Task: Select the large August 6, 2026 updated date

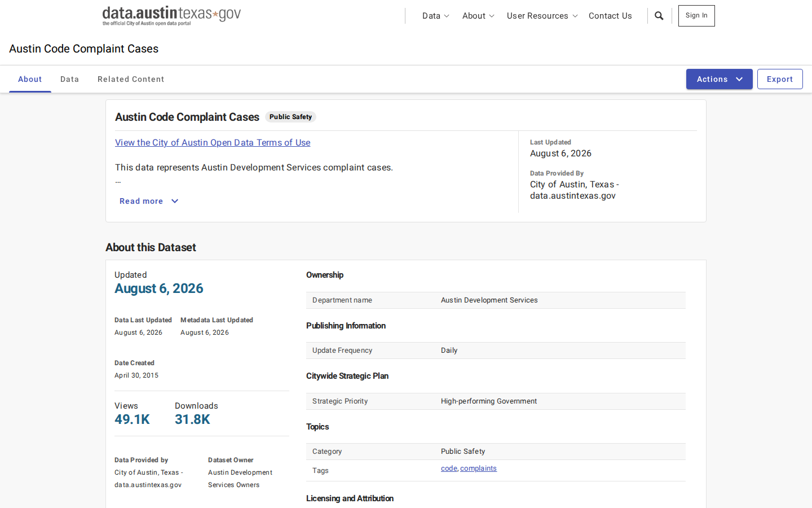Action: coord(159,288)
